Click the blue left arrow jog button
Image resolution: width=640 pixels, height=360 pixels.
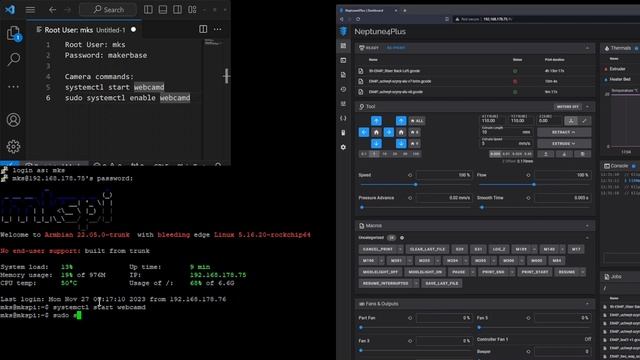click(364, 132)
